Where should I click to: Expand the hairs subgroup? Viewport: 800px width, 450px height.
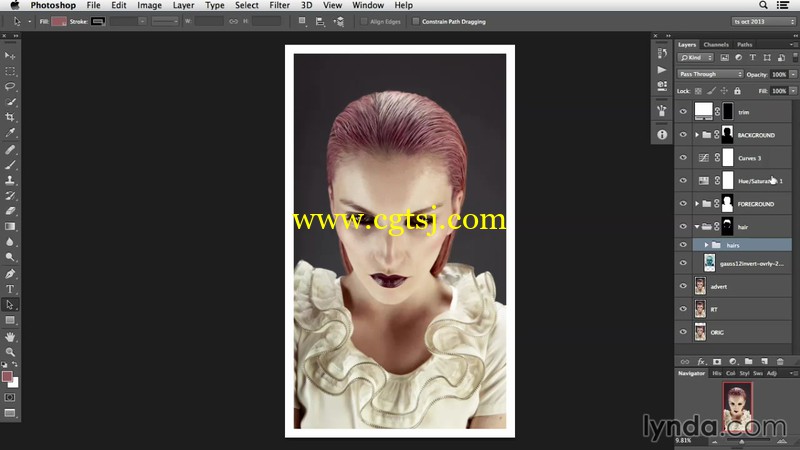coord(707,245)
